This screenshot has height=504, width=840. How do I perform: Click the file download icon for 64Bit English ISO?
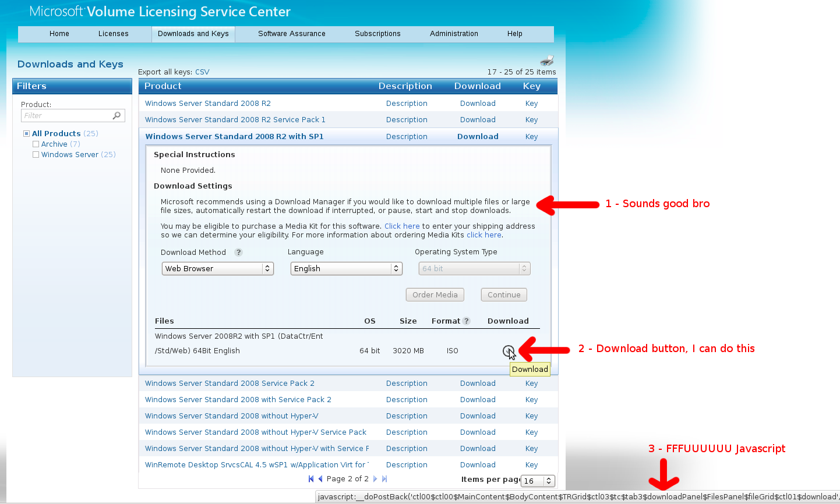point(508,351)
